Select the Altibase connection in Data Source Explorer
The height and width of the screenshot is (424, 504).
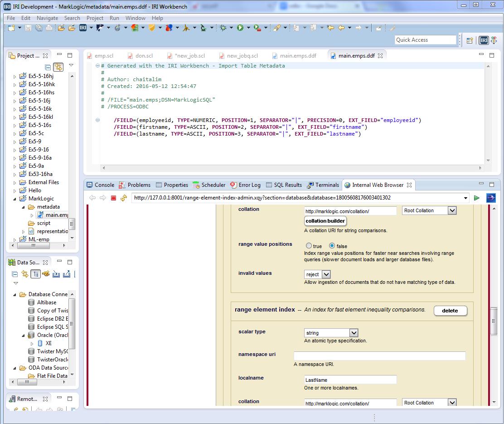(42, 302)
